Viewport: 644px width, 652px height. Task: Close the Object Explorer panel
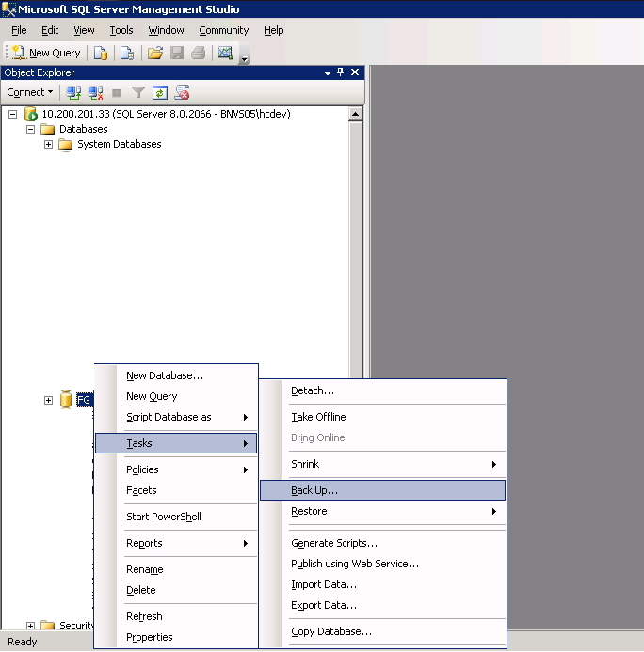click(x=355, y=72)
